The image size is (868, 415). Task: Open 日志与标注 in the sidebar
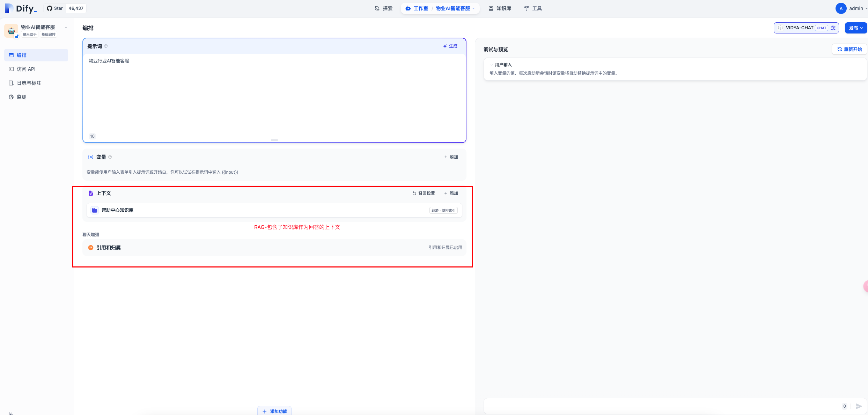pyautogui.click(x=36, y=83)
